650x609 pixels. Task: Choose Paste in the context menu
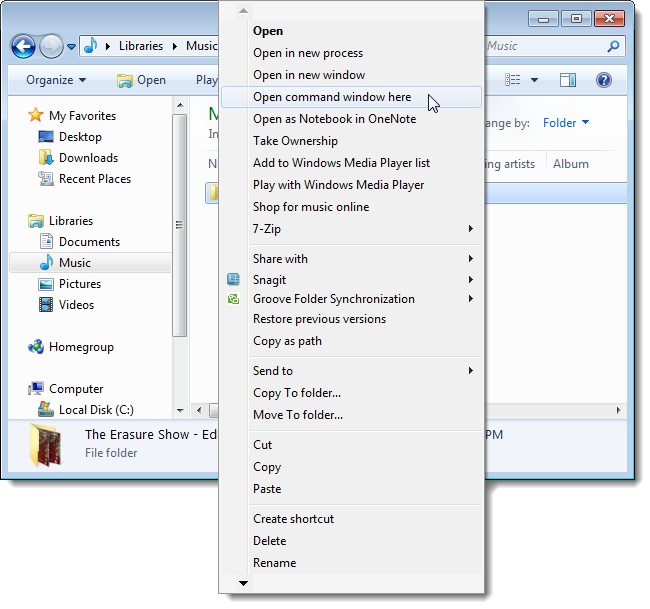pyautogui.click(x=352, y=489)
